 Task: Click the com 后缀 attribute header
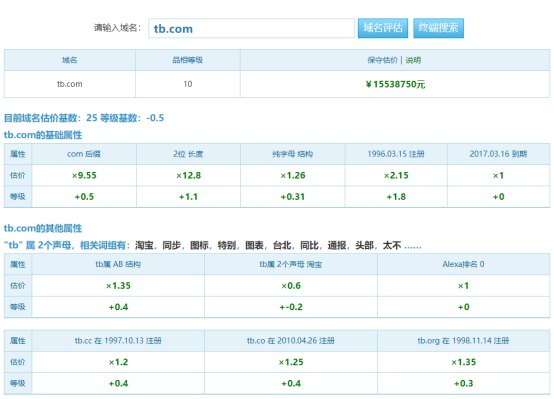(84, 154)
